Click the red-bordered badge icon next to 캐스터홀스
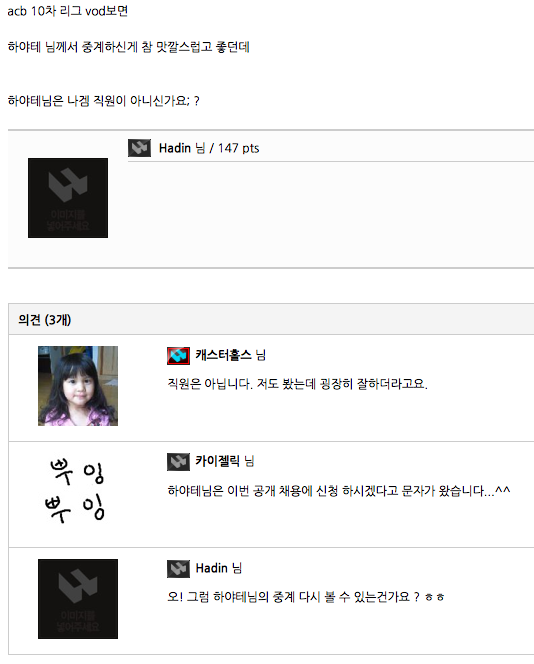The image size is (534, 664). [x=178, y=355]
